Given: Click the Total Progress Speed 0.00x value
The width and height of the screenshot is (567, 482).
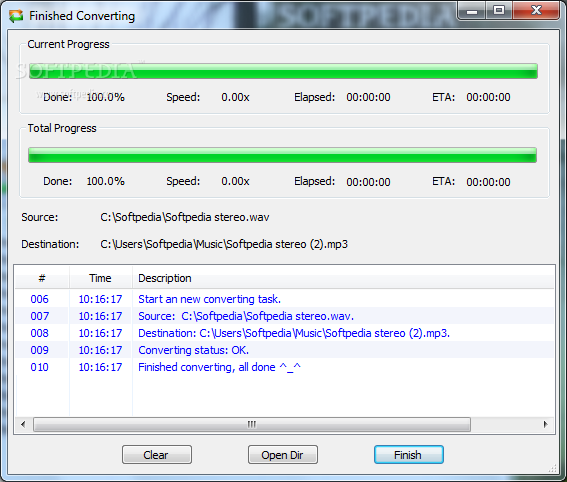Looking at the screenshot, I should pos(235,181).
